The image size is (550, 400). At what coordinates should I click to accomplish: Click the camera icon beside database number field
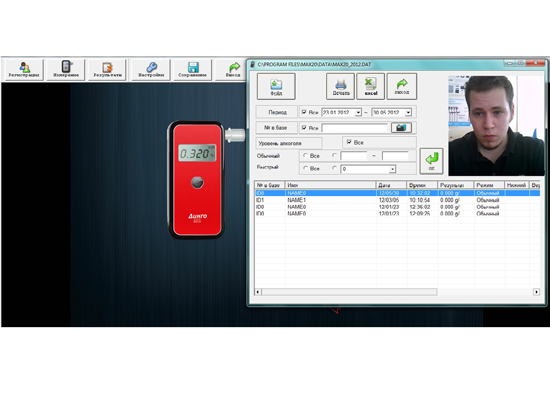pos(401,128)
